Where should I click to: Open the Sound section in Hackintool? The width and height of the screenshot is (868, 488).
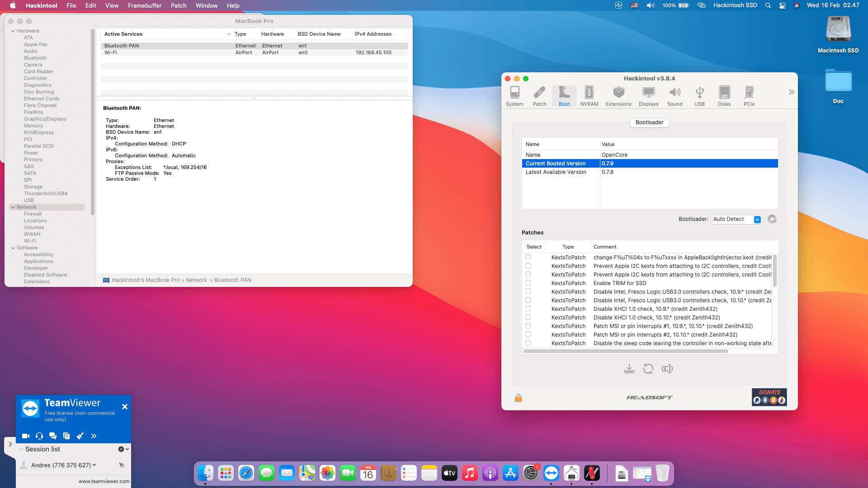point(675,95)
